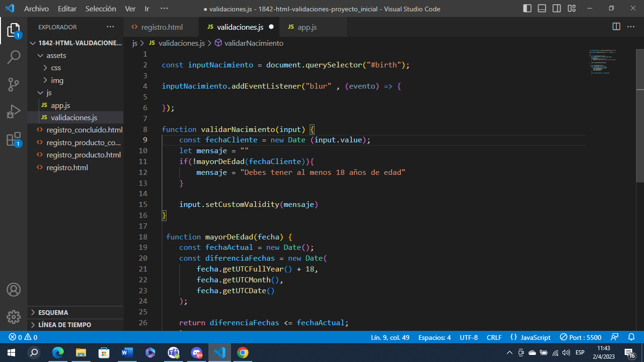This screenshot has height=362, width=644.
Task: Click the feedback icon in status bar
Action: pyautogui.click(x=614, y=337)
